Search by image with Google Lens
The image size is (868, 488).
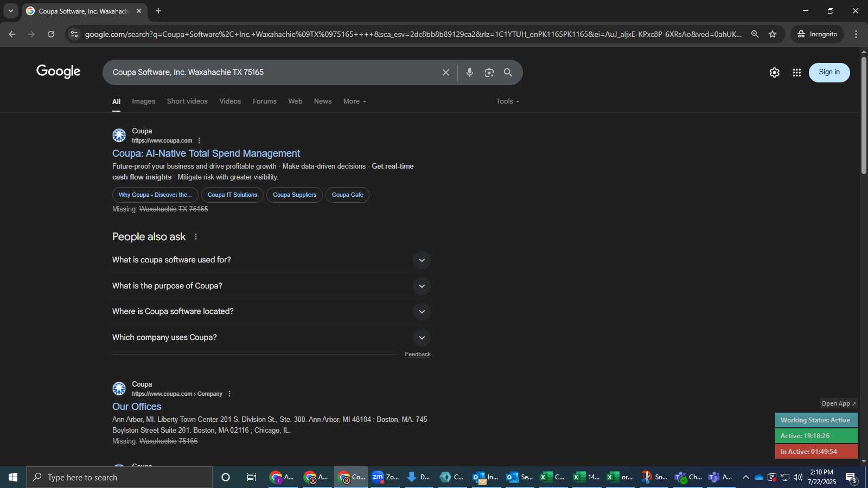(x=489, y=72)
